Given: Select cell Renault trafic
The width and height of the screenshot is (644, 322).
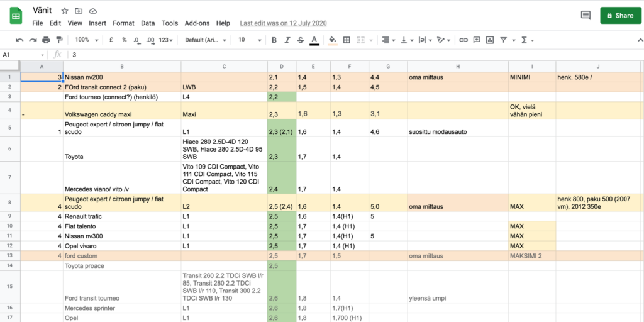Looking at the screenshot, I should pyautogui.click(x=122, y=216).
